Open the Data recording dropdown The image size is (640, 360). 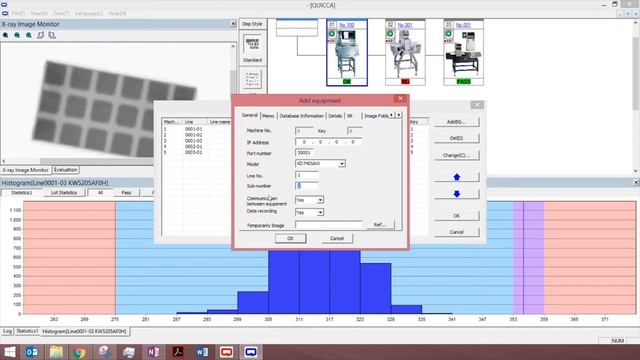coord(320,213)
